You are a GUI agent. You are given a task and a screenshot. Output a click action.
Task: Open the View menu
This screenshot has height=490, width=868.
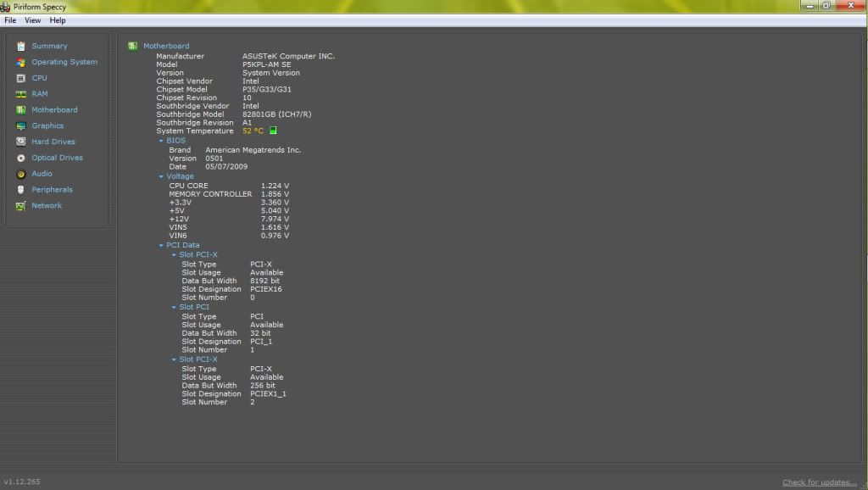coord(33,20)
